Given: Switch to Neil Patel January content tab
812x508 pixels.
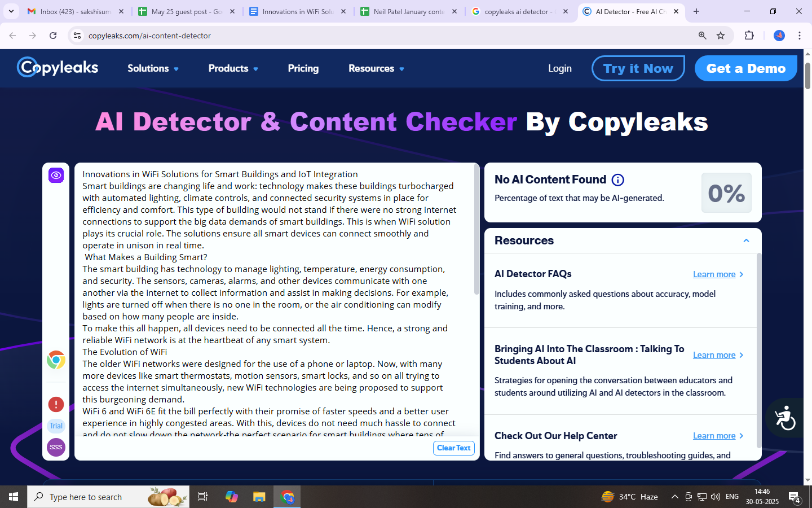Looking at the screenshot, I should pyautogui.click(x=409, y=11).
